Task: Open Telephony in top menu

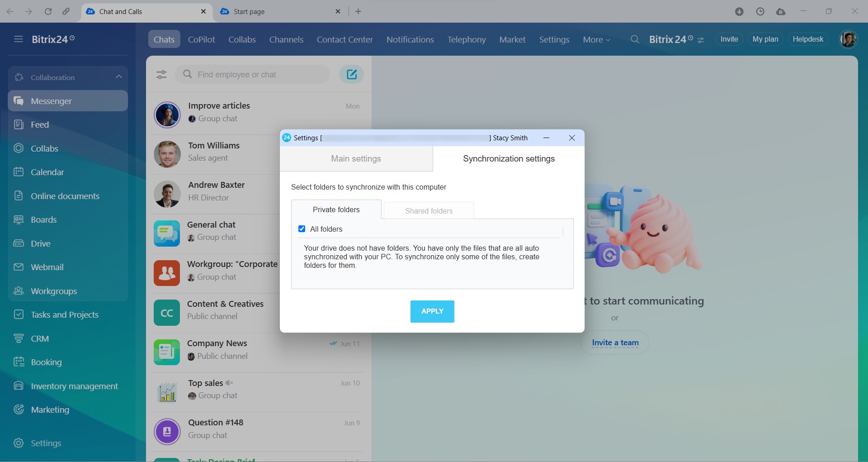Action: (x=467, y=39)
